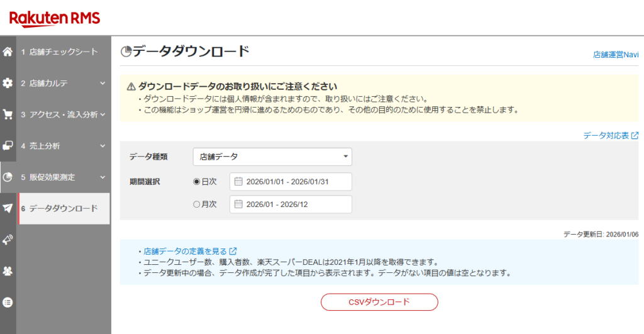Select the 日次 radio button
This screenshot has height=334, width=644.
point(196,182)
